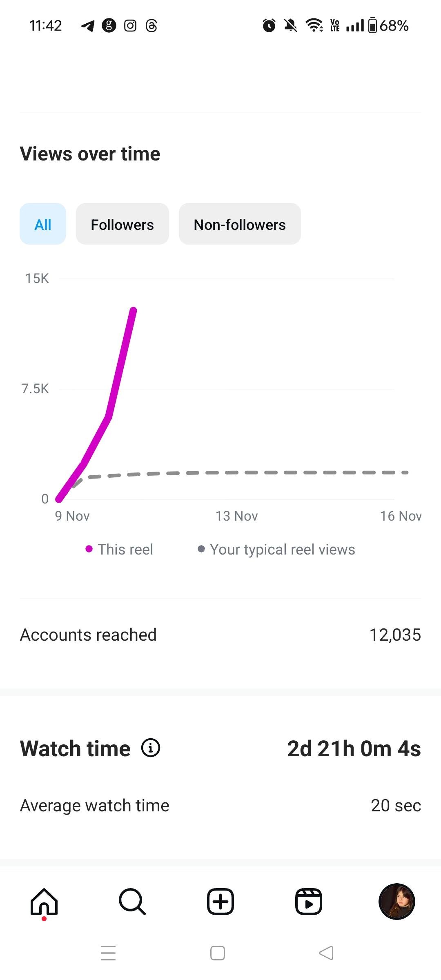Open the search explore icon
The image size is (441, 980).
coord(132,902)
